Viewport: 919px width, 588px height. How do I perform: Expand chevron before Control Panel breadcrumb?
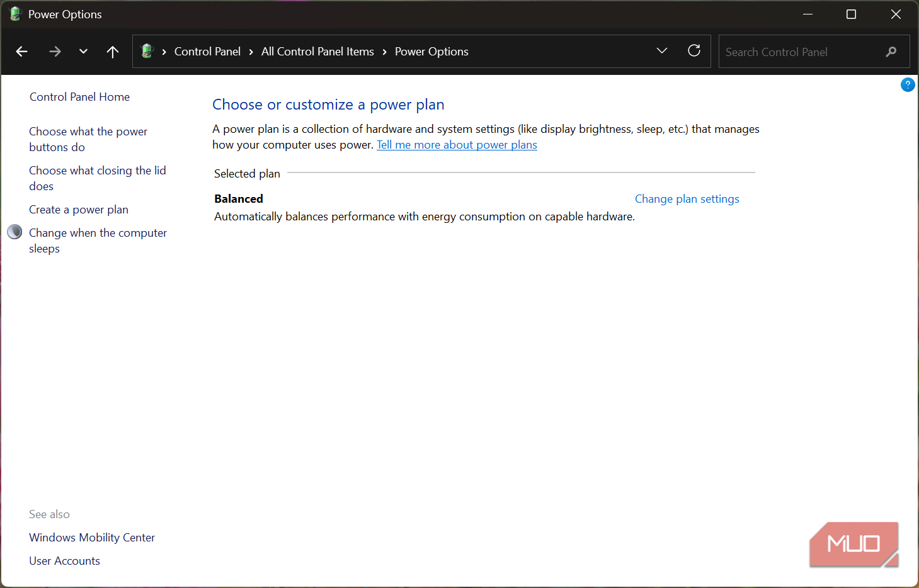tap(164, 52)
